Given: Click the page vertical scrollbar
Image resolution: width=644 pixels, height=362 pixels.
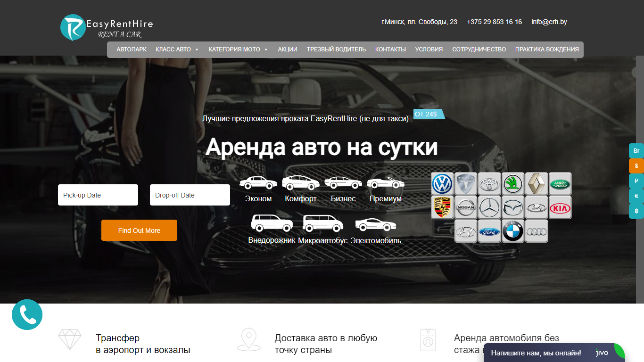Looking at the screenshot, I should click(x=640, y=179).
